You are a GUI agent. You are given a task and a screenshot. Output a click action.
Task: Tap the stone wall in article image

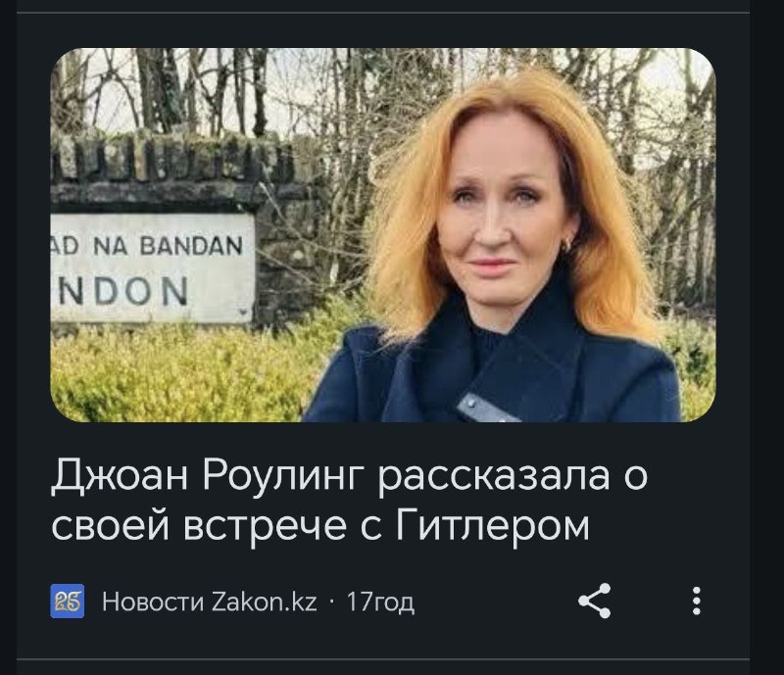(170, 165)
